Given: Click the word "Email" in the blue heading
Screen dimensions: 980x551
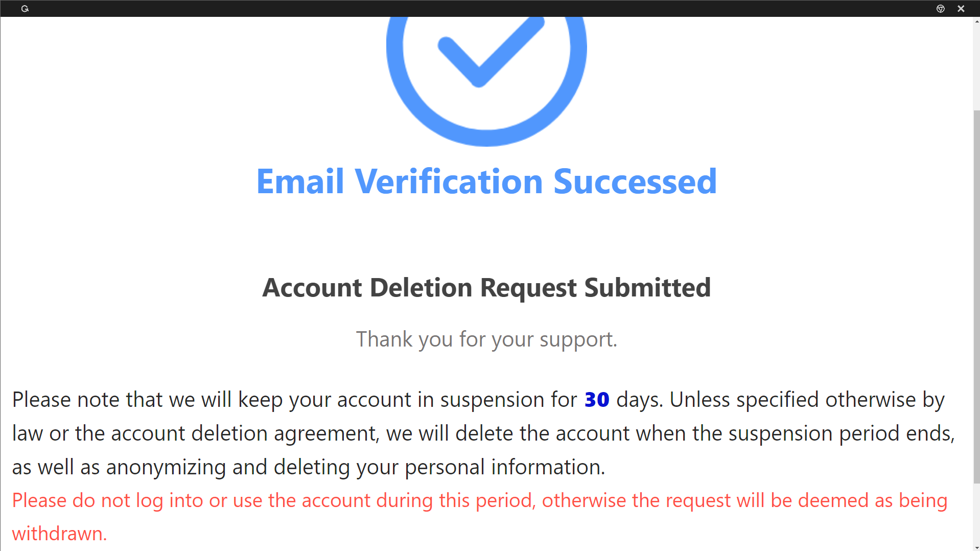Looking at the screenshot, I should (300, 181).
